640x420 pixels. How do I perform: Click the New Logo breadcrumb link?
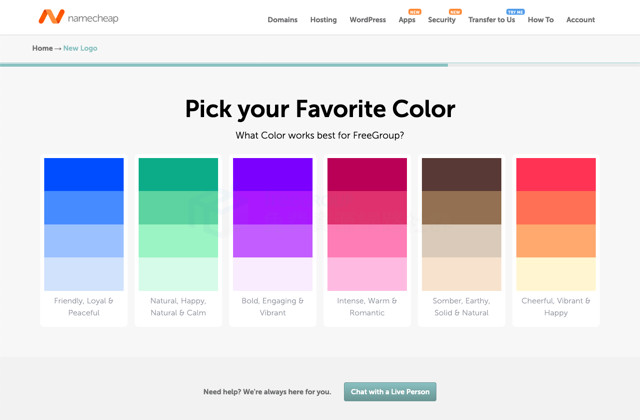coord(80,48)
